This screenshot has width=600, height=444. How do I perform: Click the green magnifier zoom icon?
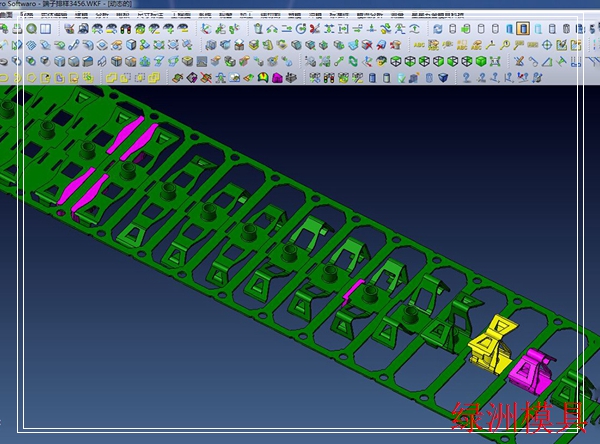pyautogui.click(x=31, y=29)
